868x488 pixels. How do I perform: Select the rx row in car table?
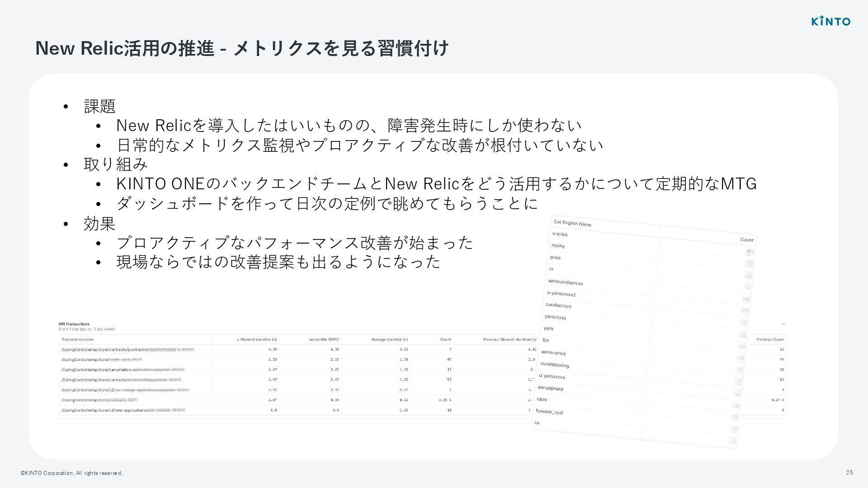(x=649, y=278)
